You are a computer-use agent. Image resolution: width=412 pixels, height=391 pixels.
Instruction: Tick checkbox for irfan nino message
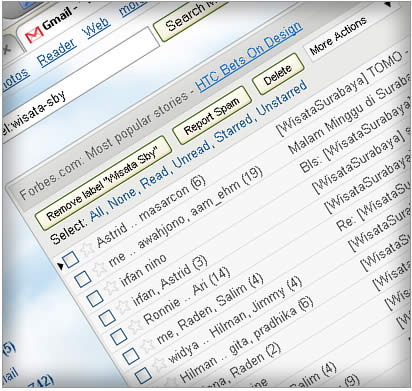click(x=95, y=298)
